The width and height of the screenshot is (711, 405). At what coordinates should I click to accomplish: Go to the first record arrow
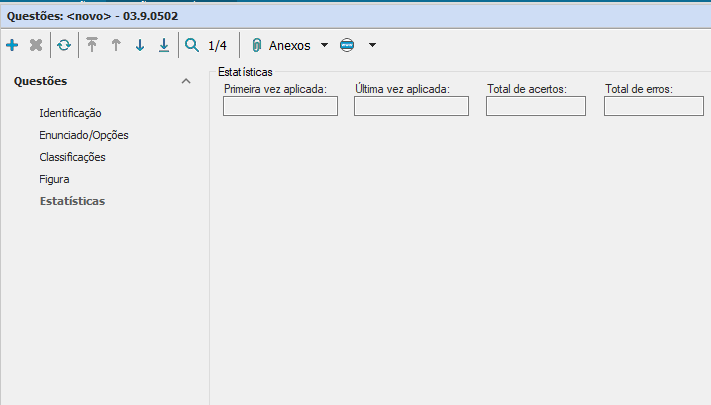point(92,45)
